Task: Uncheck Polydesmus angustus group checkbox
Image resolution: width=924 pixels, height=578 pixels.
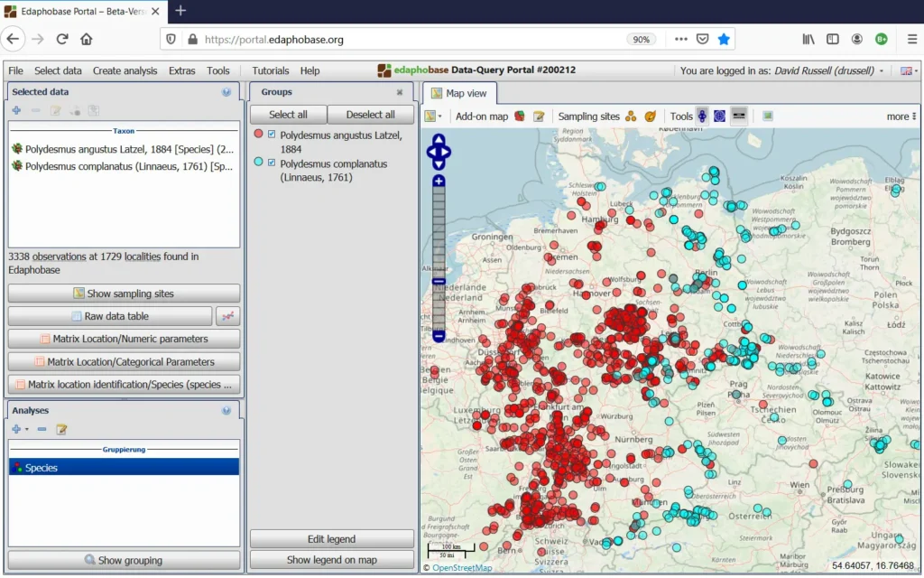Action: tap(272, 135)
